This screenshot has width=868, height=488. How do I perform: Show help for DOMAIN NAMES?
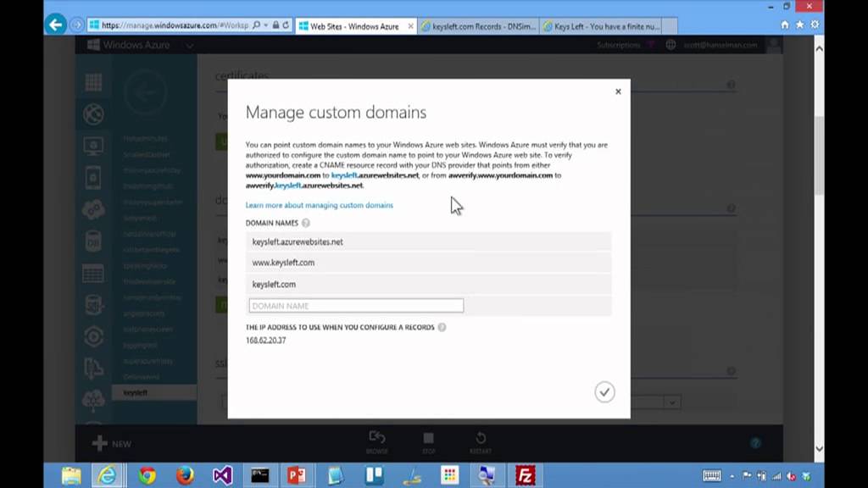click(305, 223)
